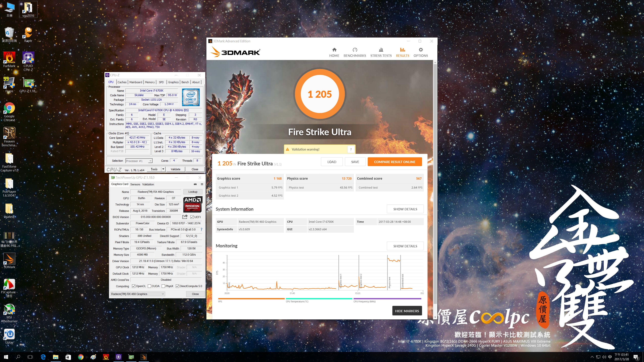Screen dimensions: 644x362
Task: Open the Recycle Bin on desktop
Action: point(9,35)
